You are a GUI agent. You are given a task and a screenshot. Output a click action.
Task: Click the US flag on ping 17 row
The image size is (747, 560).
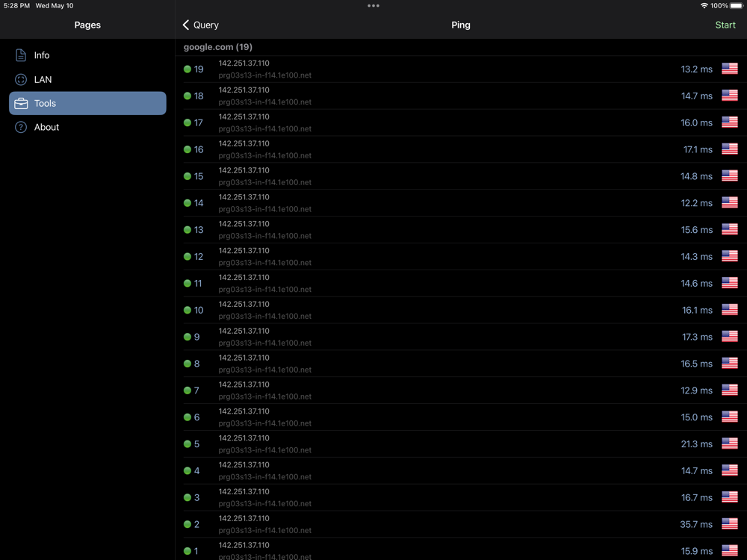point(729,122)
